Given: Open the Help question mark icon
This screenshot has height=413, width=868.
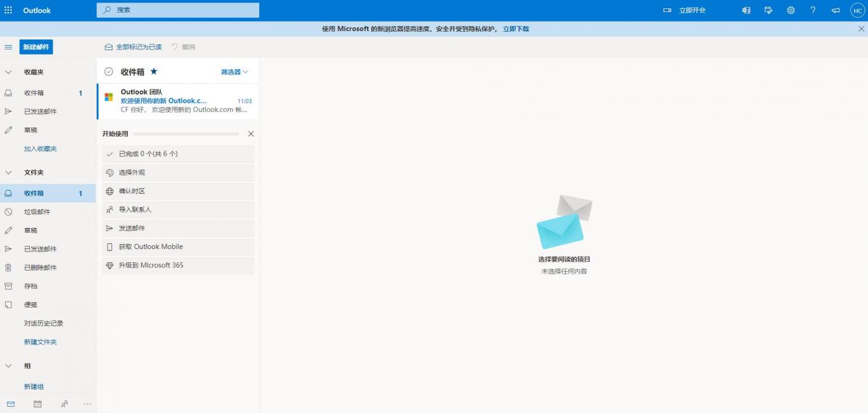Looking at the screenshot, I should coord(813,10).
